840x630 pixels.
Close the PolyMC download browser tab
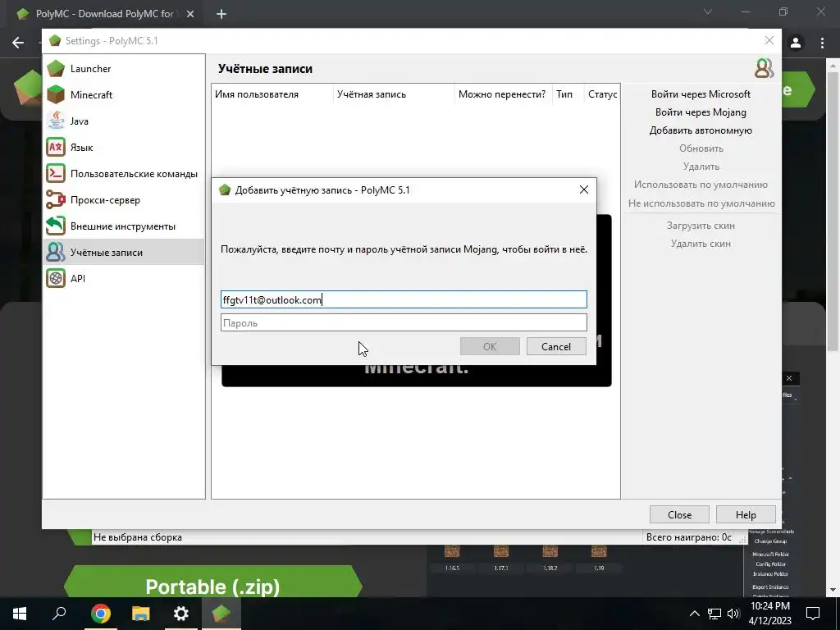[190, 14]
